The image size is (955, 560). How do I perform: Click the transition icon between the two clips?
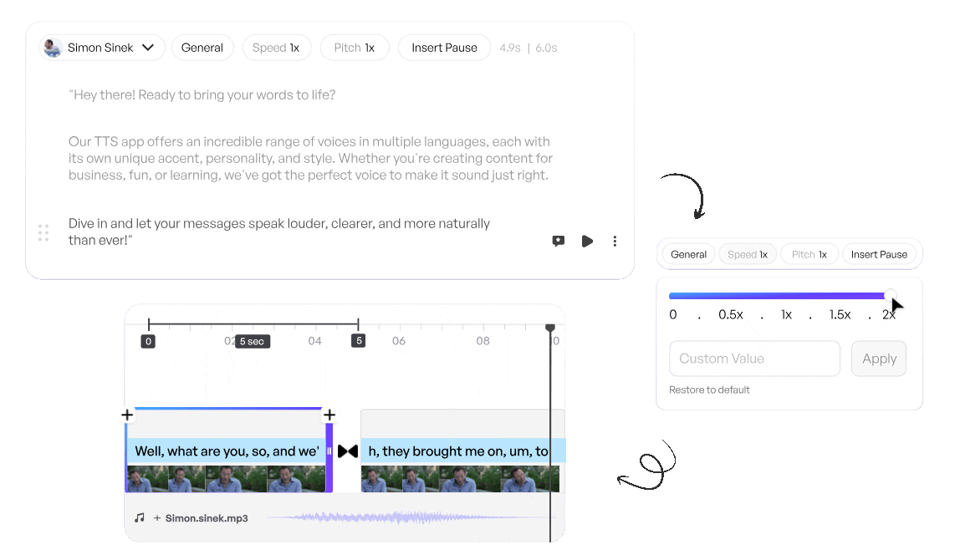click(x=347, y=451)
